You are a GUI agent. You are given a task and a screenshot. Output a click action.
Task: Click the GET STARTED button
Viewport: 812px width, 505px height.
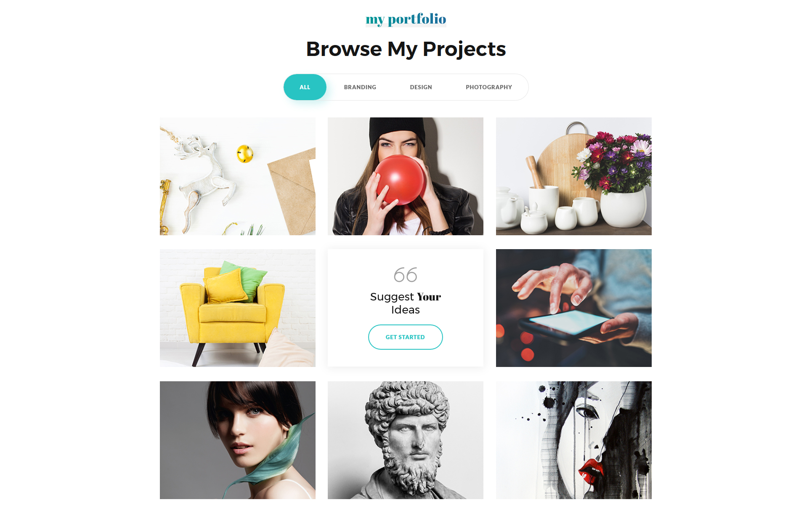click(405, 337)
